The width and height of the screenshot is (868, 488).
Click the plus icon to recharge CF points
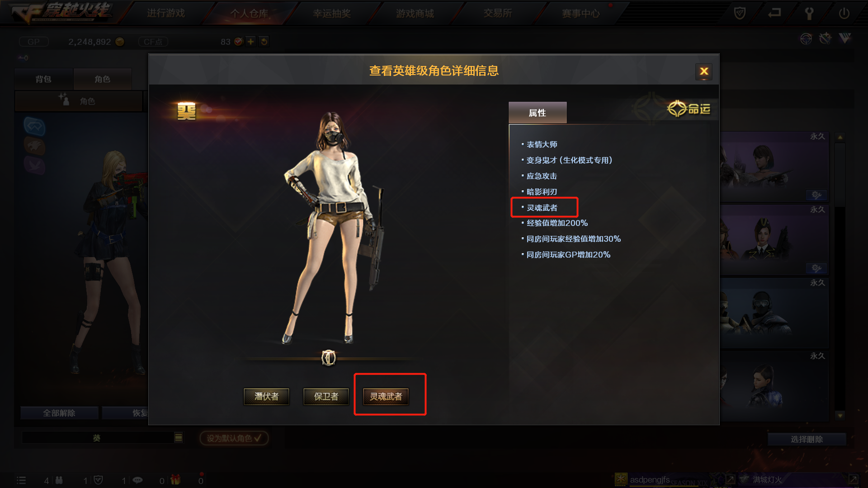[251, 42]
